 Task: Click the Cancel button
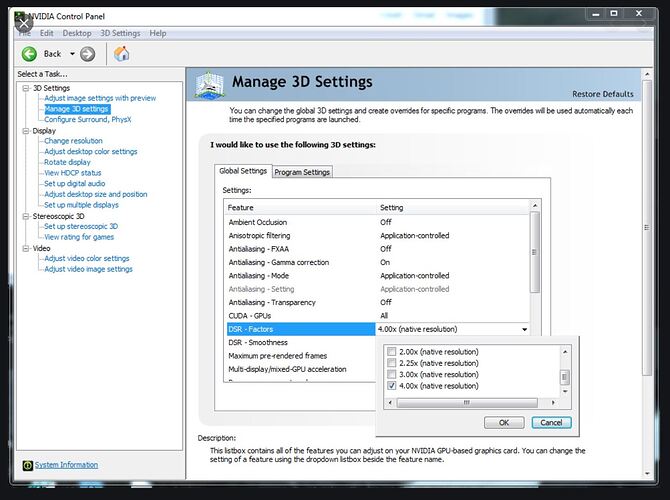(551, 423)
